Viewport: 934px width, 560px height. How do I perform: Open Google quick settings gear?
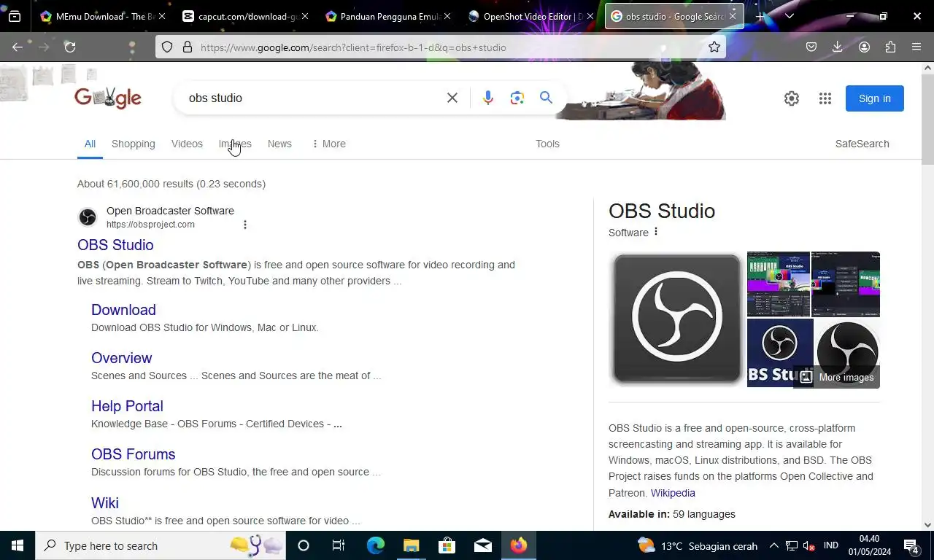click(x=792, y=98)
